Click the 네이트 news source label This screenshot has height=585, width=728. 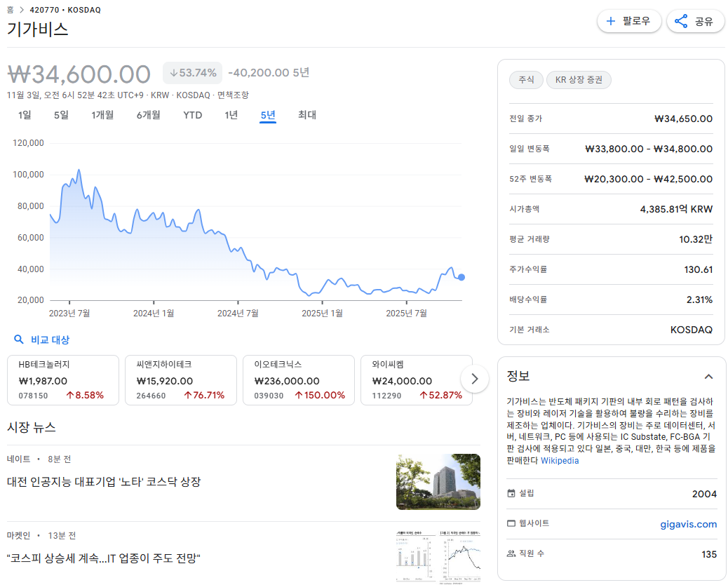point(18,459)
